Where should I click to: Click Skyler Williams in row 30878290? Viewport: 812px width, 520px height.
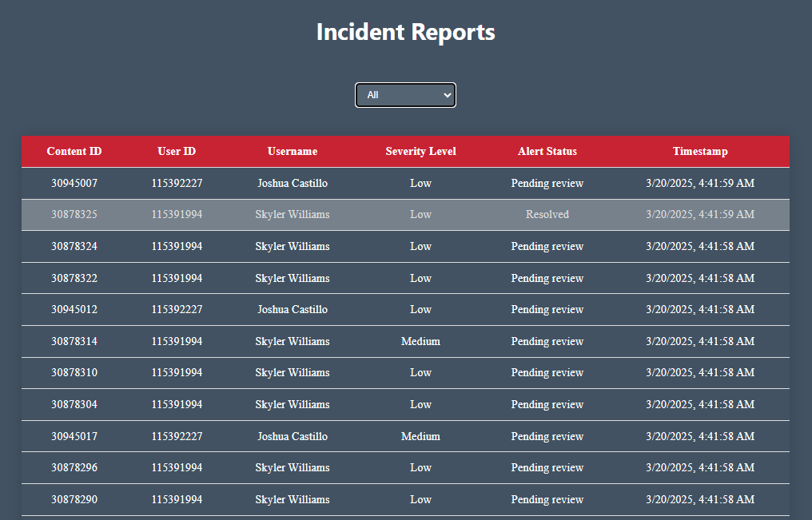(x=293, y=500)
